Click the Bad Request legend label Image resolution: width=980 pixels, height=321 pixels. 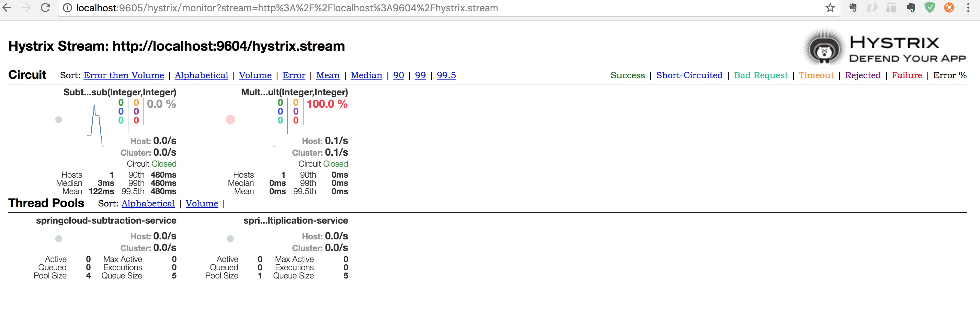pyautogui.click(x=761, y=75)
